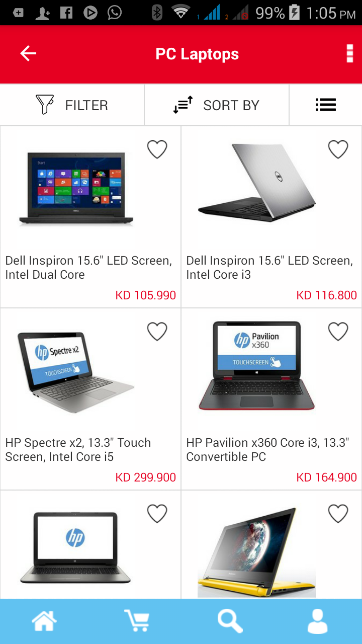Heart the silver HP laptop at bottom
Screen dimensions: 362x644
[x=157, y=514]
